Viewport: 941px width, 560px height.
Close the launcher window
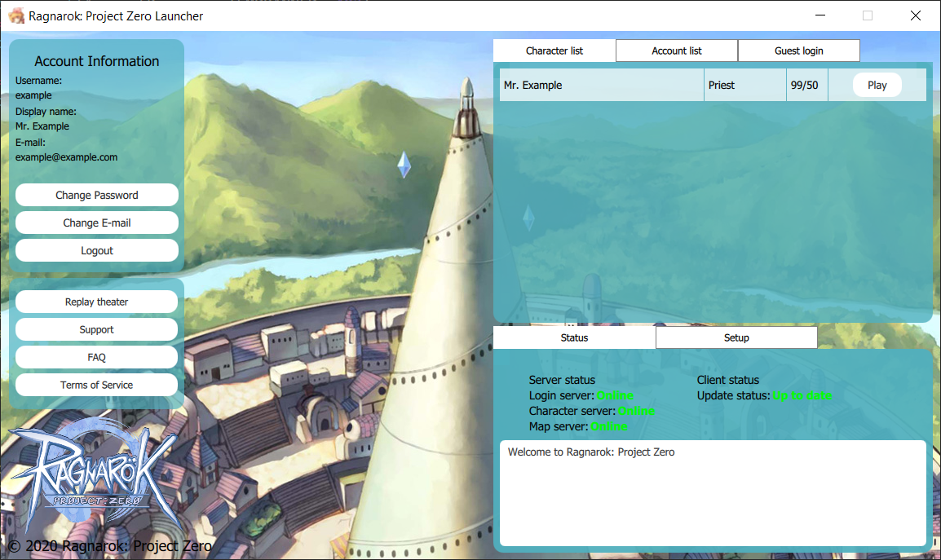[x=915, y=15]
